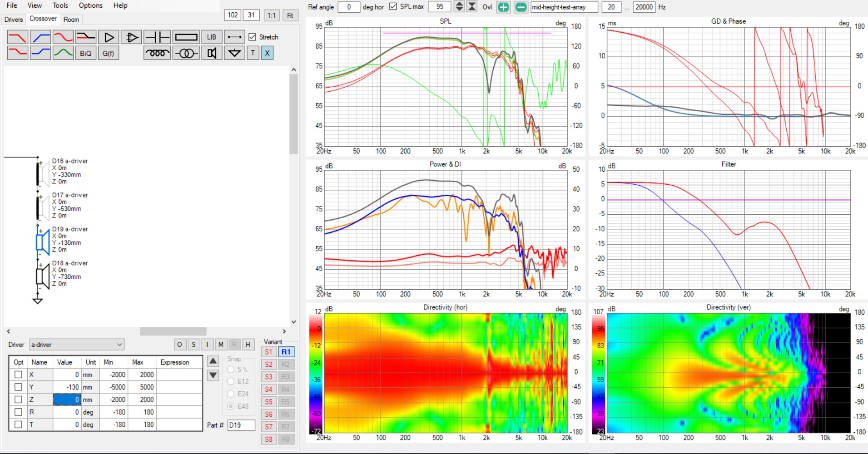
Task: Add a BiQ biquad block
Action: tap(86, 53)
